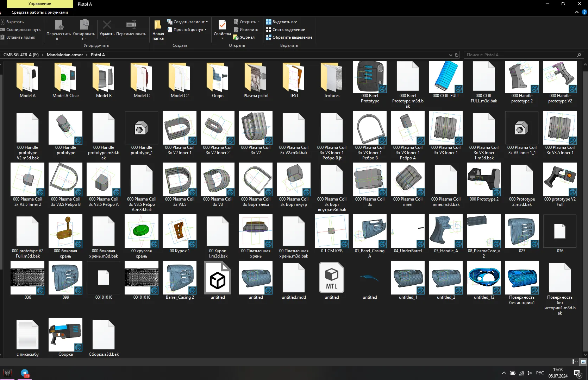Select the 05_Handle_A file
The height and width of the screenshot is (380, 588).
coord(446,234)
